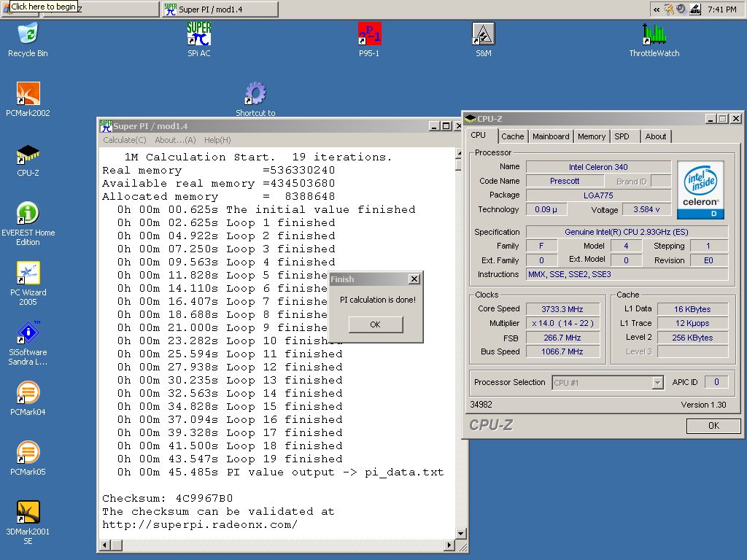Open the P95-1 desktop shortcut
The image size is (747, 560).
click(x=369, y=34)
